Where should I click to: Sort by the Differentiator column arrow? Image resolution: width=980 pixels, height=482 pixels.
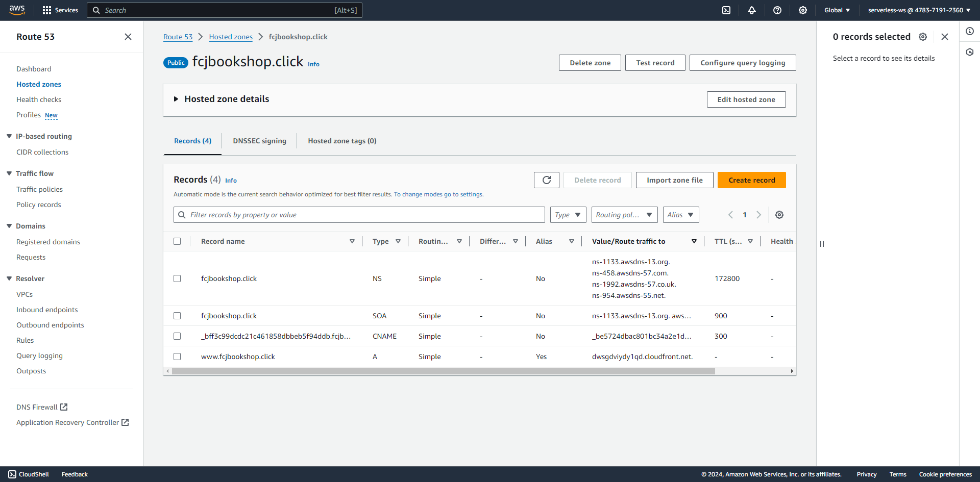(516, 241)
